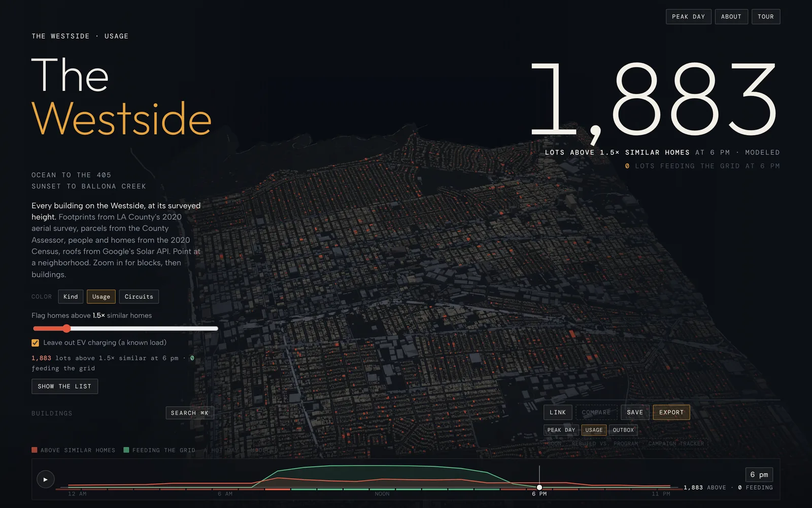Color buildings by Kind
Image resolution: width=812 pixels, height=508 pixels.
[x=71, y=297]
